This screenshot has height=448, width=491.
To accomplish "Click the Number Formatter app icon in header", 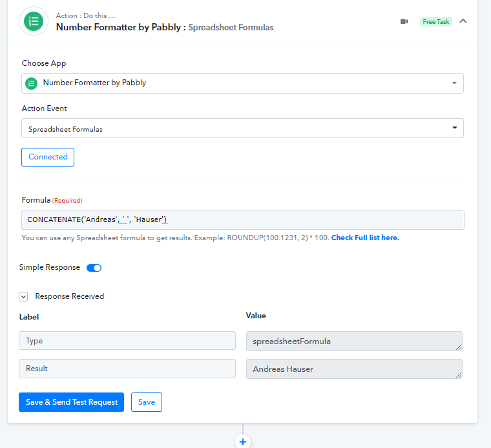I will pyautogui.click(x=34, y=21).
